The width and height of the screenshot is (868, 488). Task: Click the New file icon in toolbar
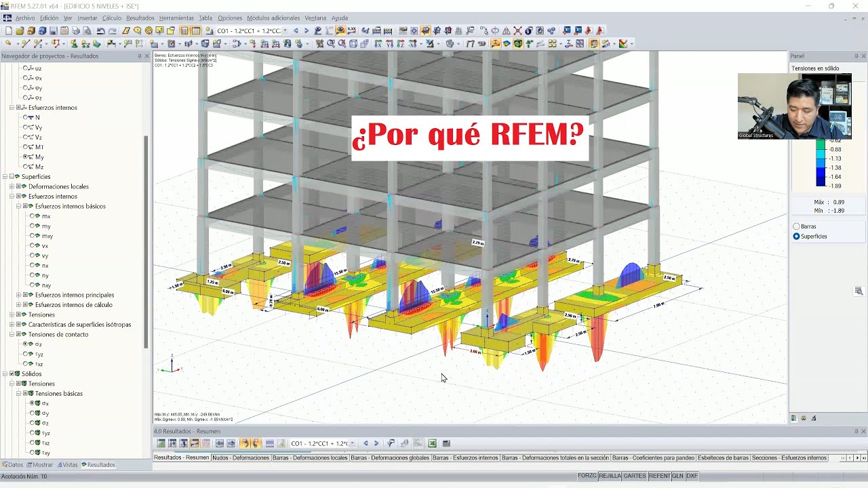tap(8, 30)
